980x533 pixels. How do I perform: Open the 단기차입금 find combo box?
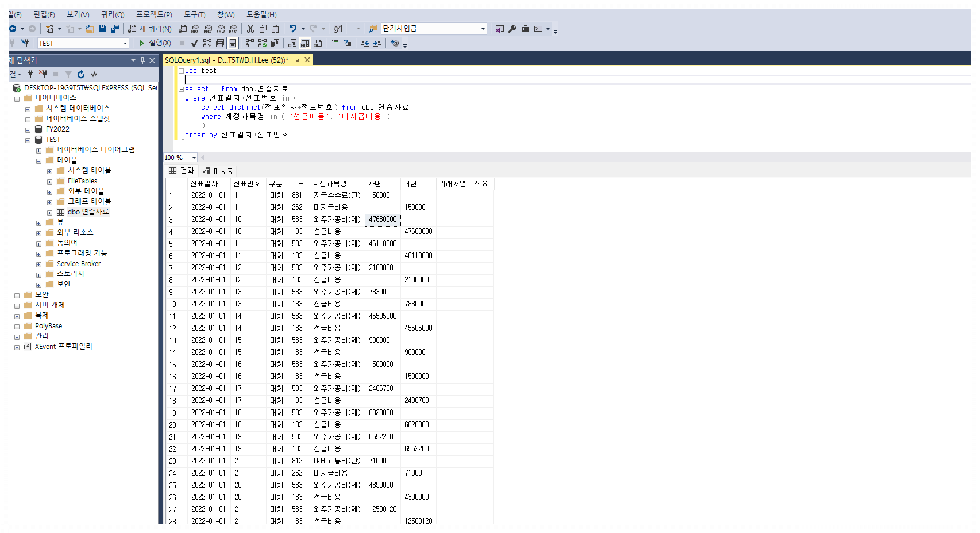pos(483,29)
